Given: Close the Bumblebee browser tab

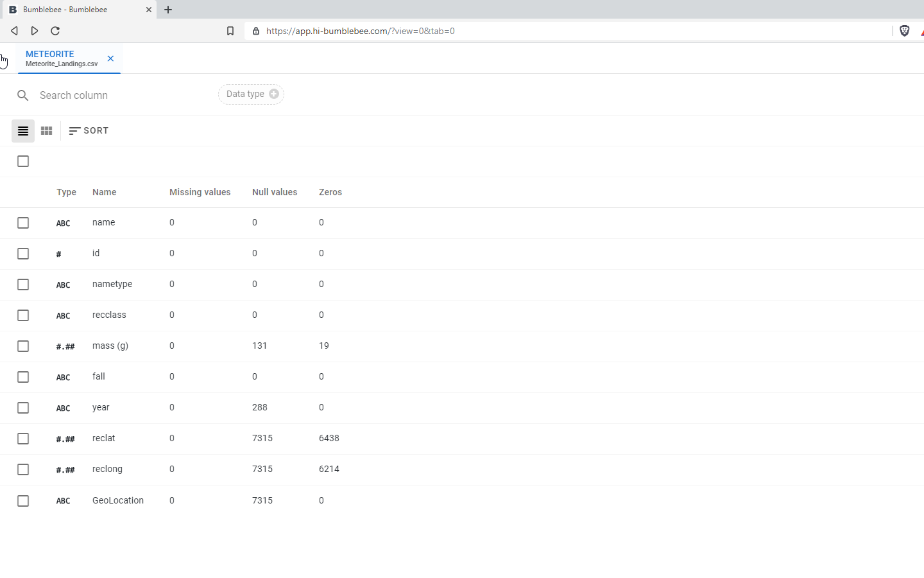Looking at the screenshot, I should [149, 10].
